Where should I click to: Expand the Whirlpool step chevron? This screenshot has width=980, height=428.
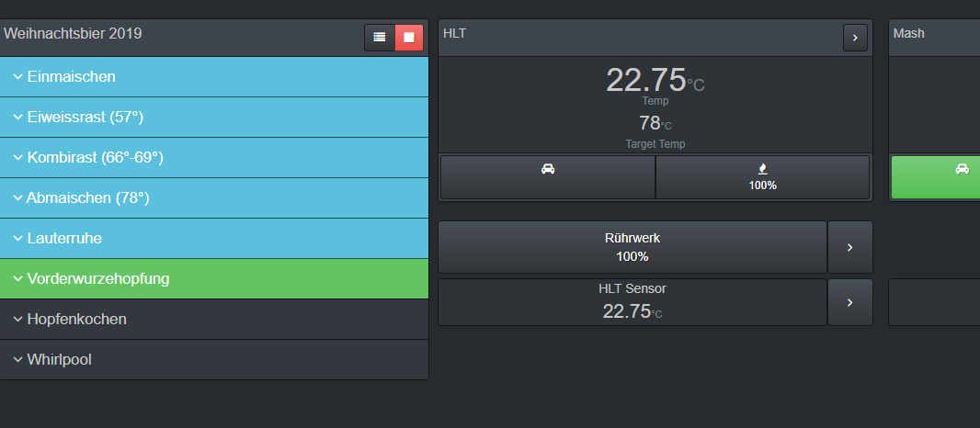18,359
